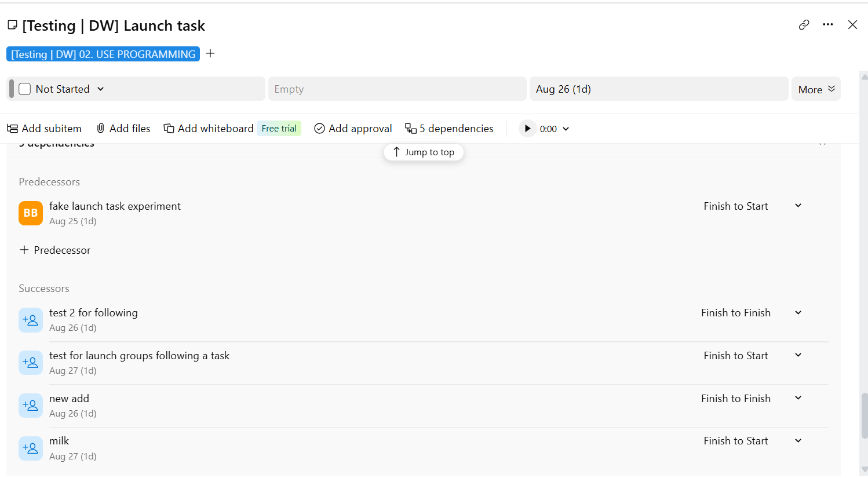The width and height of the screenshot is (868, 478).
Task: Click the vertical scrollbar thumb
Action: [x=865, y=415]
